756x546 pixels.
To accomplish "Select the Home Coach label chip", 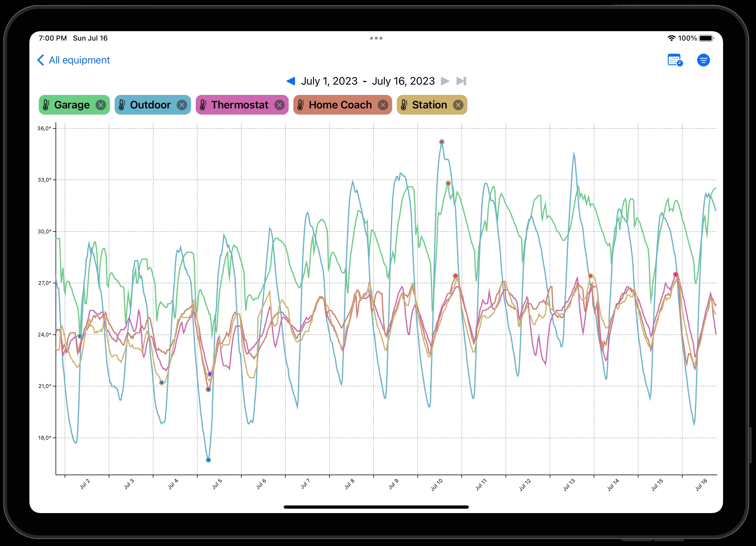I will [x=340, y=105].
